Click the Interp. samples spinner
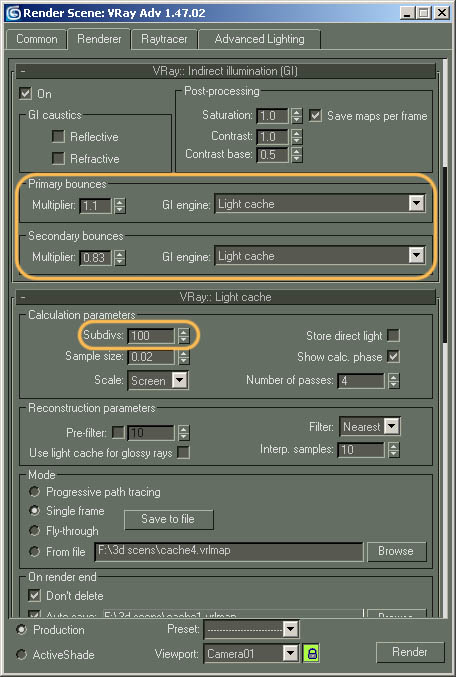Viewport: 456px width, 677px height. click(x=393, y=450)
